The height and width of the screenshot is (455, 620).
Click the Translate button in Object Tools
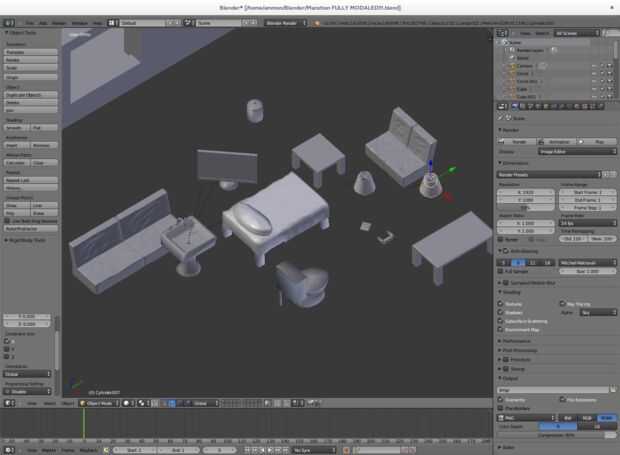(31, 52)
